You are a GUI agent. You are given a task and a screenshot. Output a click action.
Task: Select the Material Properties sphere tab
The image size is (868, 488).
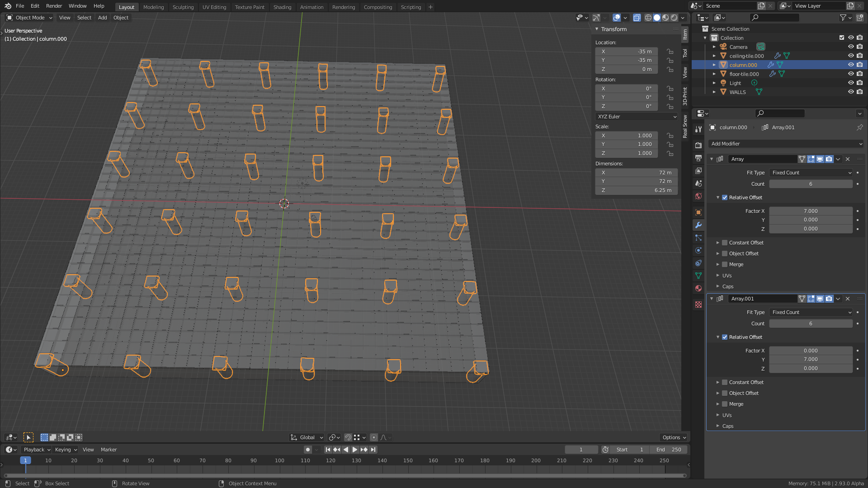(x=698, y=288)
